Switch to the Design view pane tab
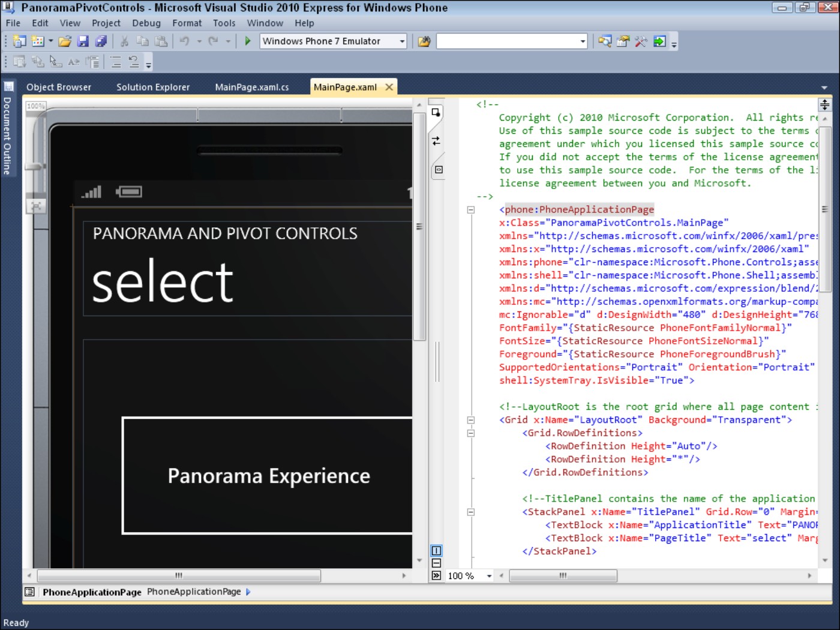The height and width of the screenshot is (630, 840). tap(436, 112)
